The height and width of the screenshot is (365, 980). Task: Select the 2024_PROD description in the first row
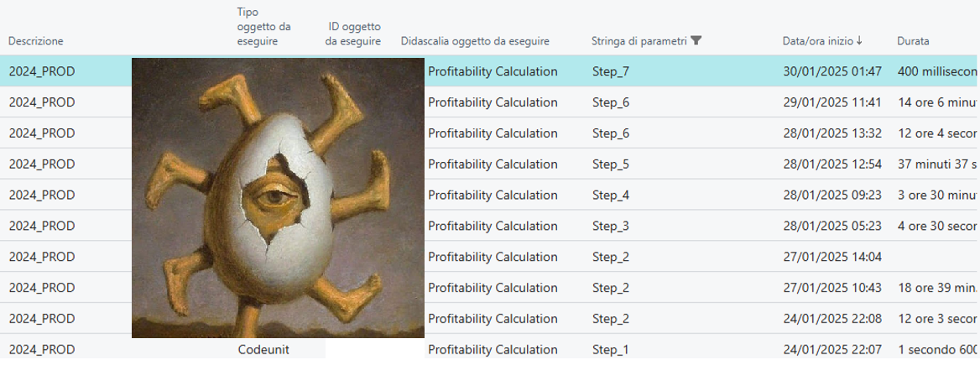point(42,71)
